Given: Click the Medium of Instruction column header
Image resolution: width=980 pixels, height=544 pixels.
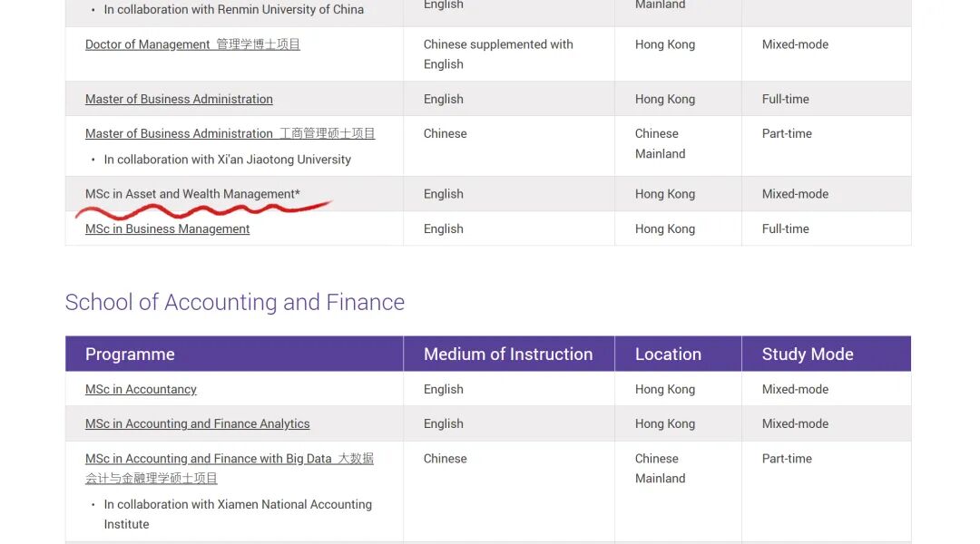Looking at the screenshot, I should point(507,355).
